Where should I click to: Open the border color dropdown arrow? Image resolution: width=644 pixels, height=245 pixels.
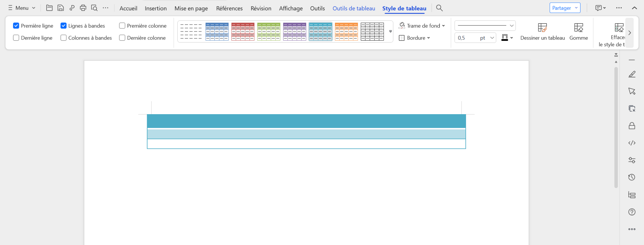click(x=512, y=38)
